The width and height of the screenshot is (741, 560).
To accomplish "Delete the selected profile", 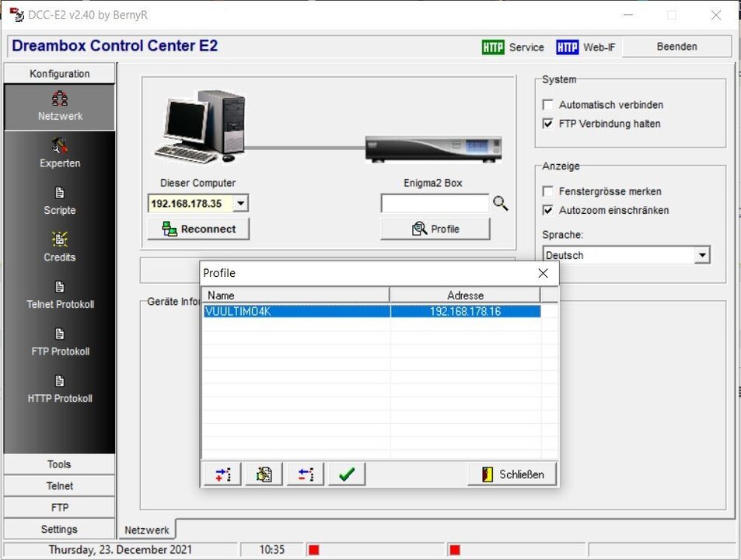I will click(x=305, y=474).
